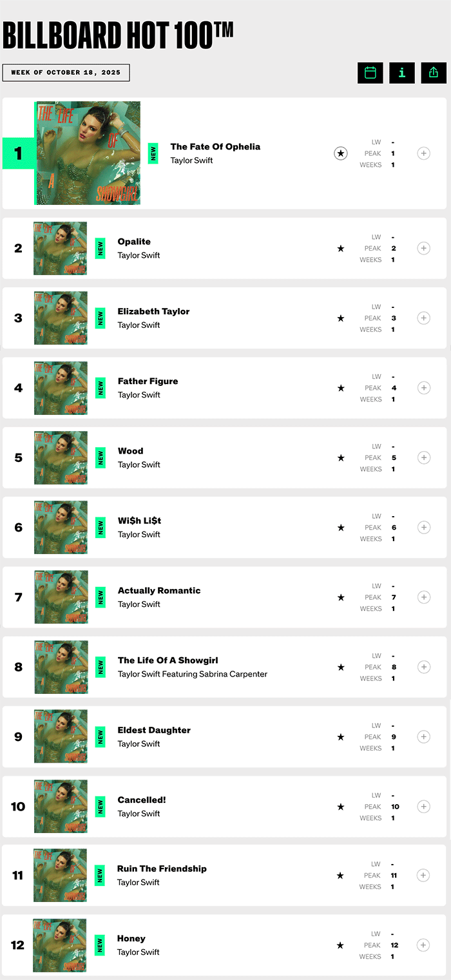Expand The Fate Of Ophelia row details
The width and height of the screenshot is (451, 980).
423,153
